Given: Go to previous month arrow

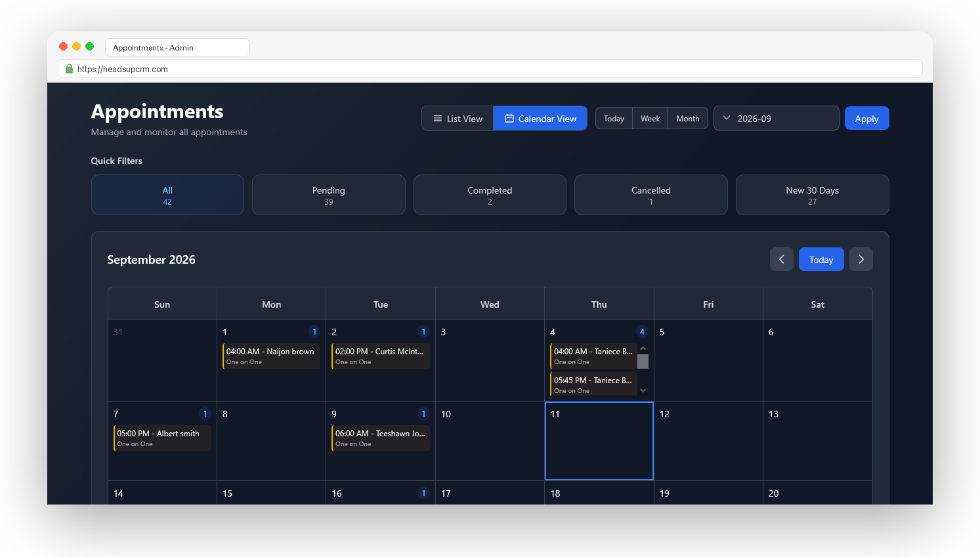Looking at the screenshot, I should click(782, 260).
